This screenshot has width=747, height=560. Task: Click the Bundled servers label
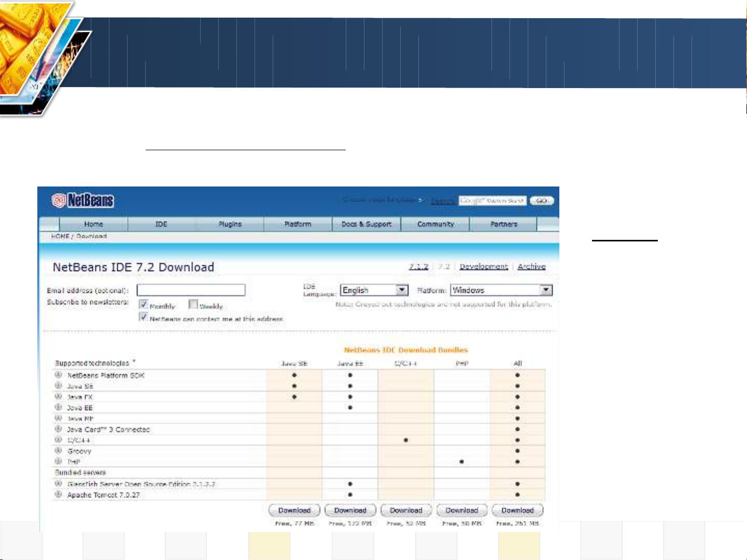coord(80,472)
